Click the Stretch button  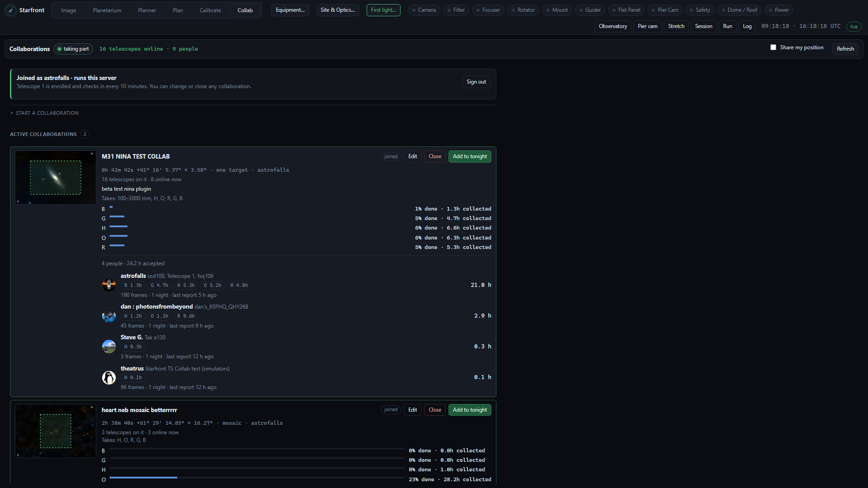click(676, 26)
